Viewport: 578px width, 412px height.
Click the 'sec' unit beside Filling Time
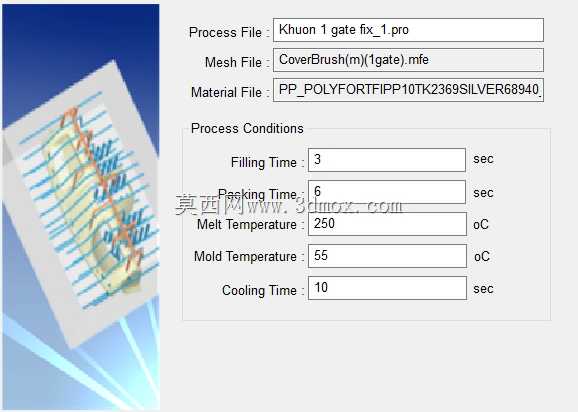(x=483, y=159)
